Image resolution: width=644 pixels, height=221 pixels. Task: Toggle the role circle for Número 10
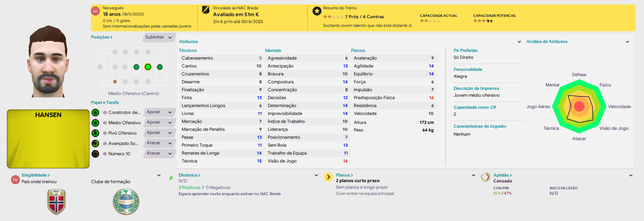coord(95,154)
